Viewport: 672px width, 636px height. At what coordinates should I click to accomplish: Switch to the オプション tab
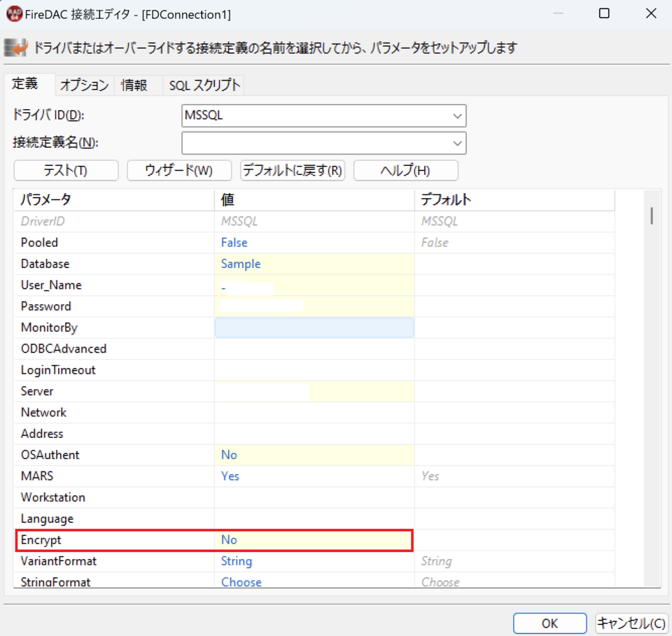coord(85,85)
